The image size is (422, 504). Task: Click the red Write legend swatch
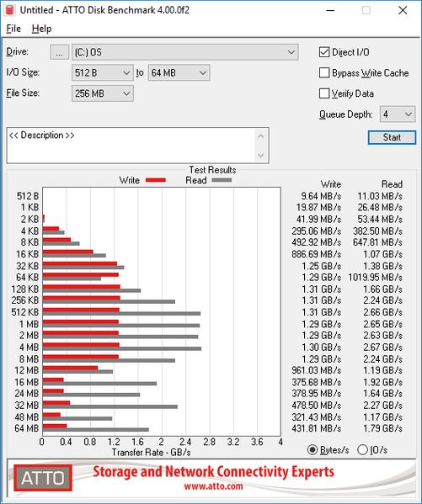(x=156, y=180)
